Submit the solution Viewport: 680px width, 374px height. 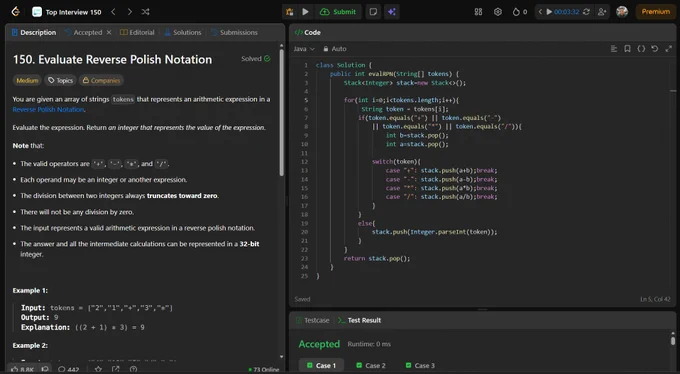click(338, 12)
